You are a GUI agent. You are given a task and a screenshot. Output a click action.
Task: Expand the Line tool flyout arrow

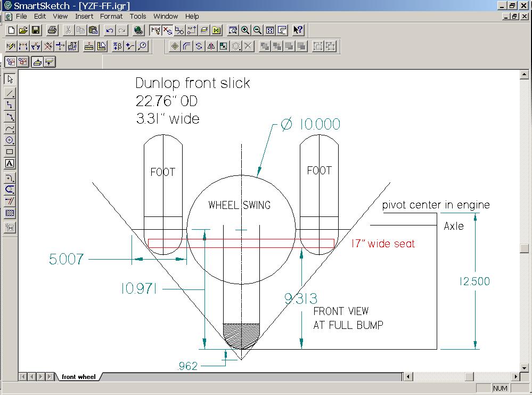tap(13, 97)
